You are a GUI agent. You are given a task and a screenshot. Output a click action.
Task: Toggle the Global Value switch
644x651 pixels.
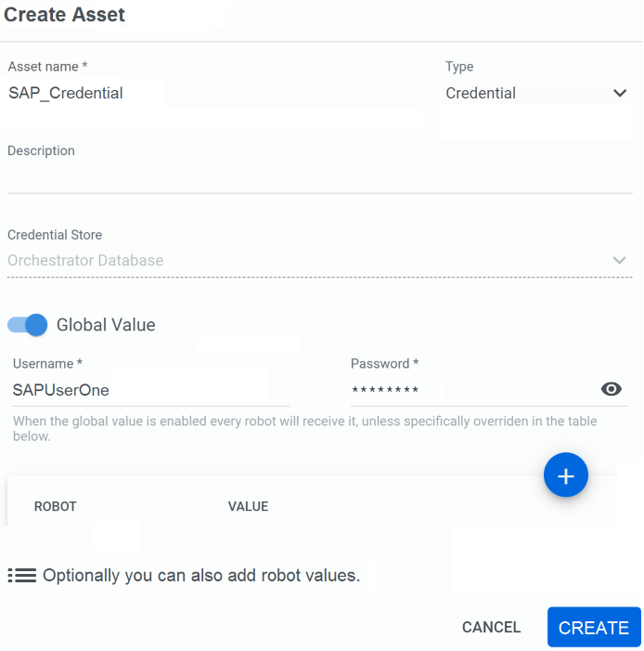click(28, 325)
